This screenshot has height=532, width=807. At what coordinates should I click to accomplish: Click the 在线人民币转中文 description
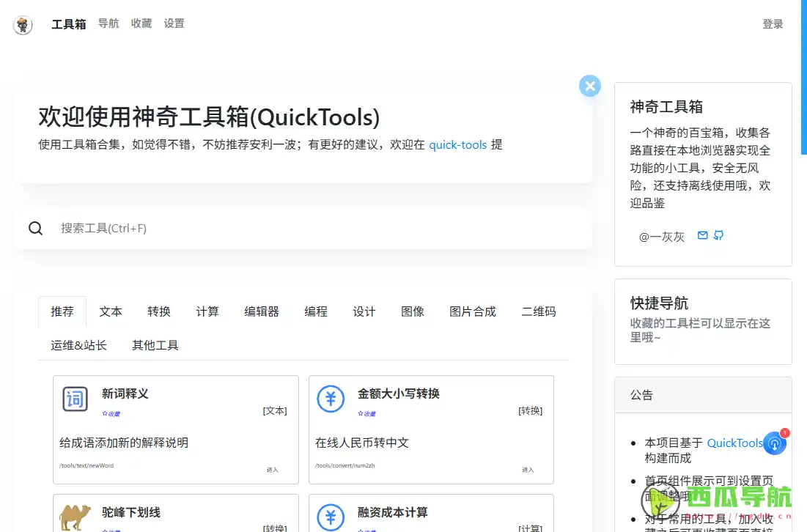pos(362,443)
